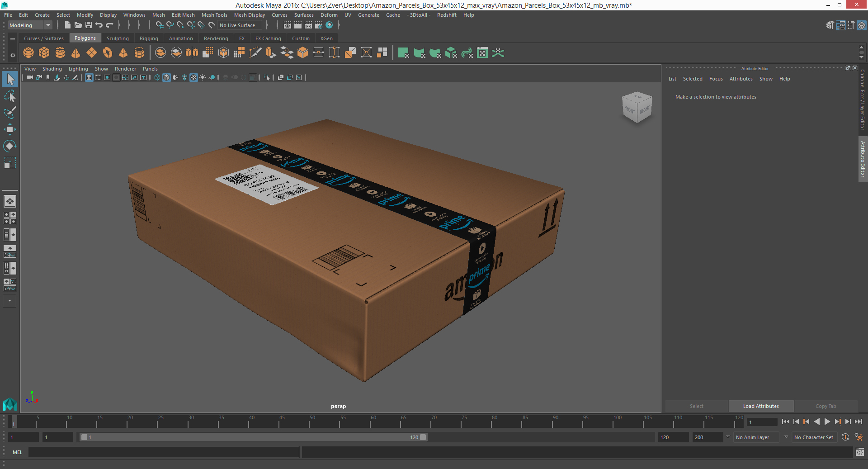Toggle the viewport grid display

[x=89, y=77]
